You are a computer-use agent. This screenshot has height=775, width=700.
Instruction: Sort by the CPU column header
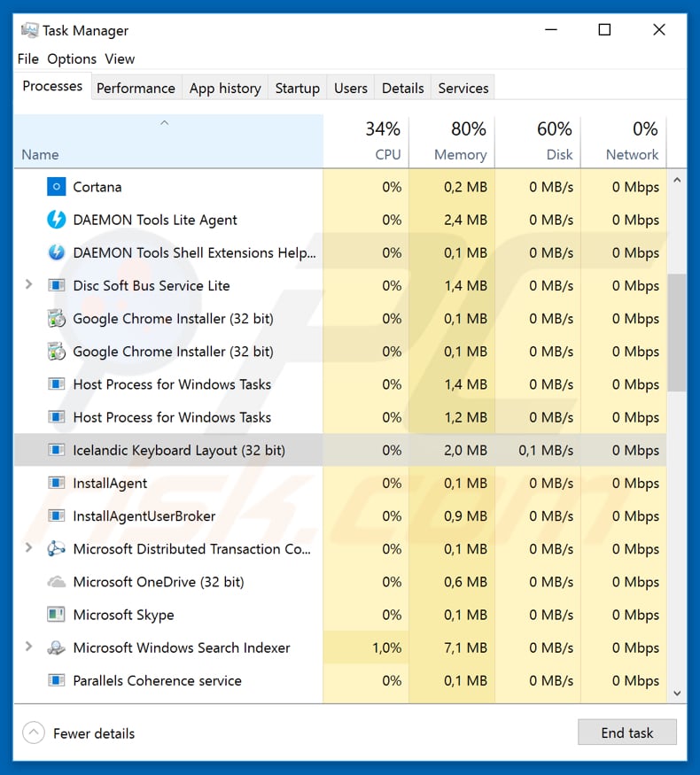[x=366, y=142]
